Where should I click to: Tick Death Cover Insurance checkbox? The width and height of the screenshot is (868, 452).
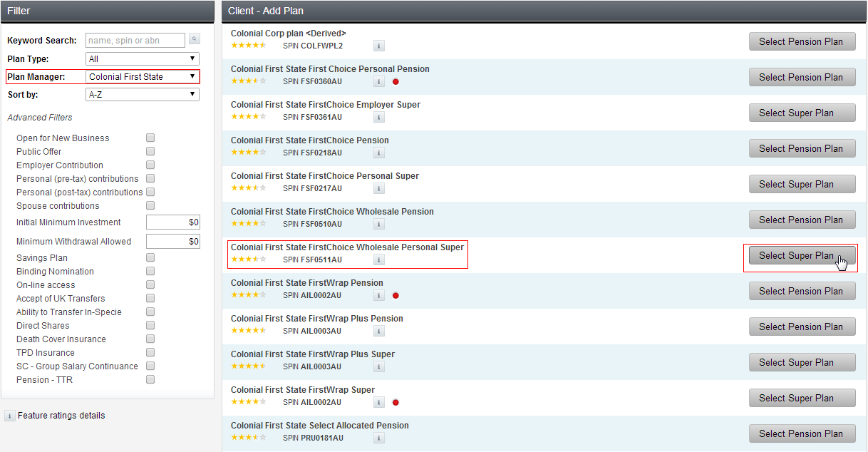pyautogui.click(x=150, y=339)
